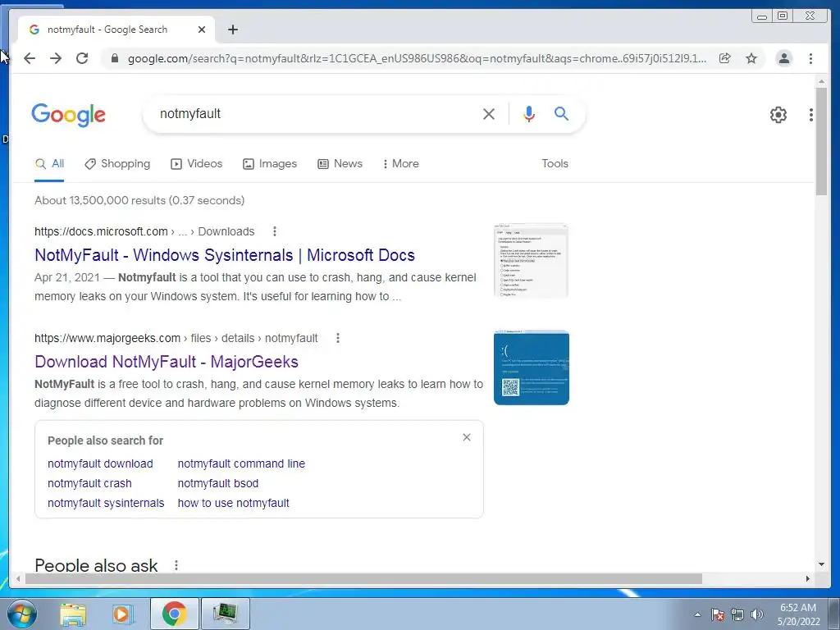The width and height of the screenshot is (840, 630).
Task: Click the padlock site info icon
Action: (x=115, y=58)
